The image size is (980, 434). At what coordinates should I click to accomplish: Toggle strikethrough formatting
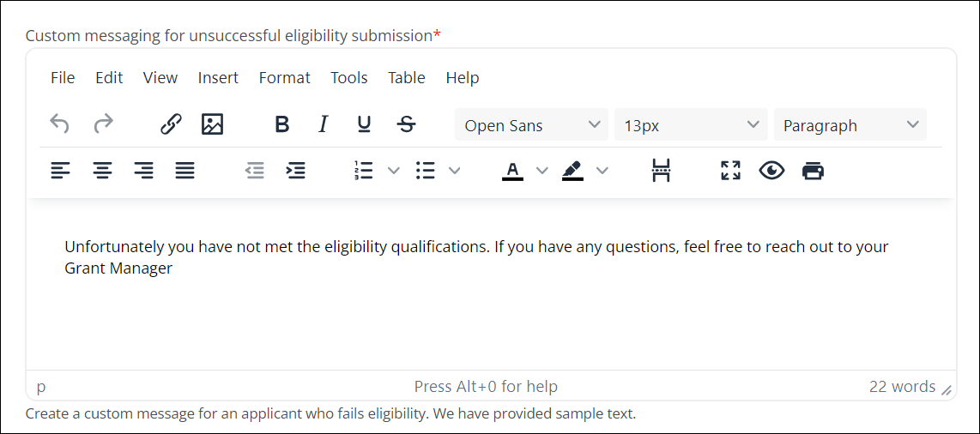click(x=407, y=125)
